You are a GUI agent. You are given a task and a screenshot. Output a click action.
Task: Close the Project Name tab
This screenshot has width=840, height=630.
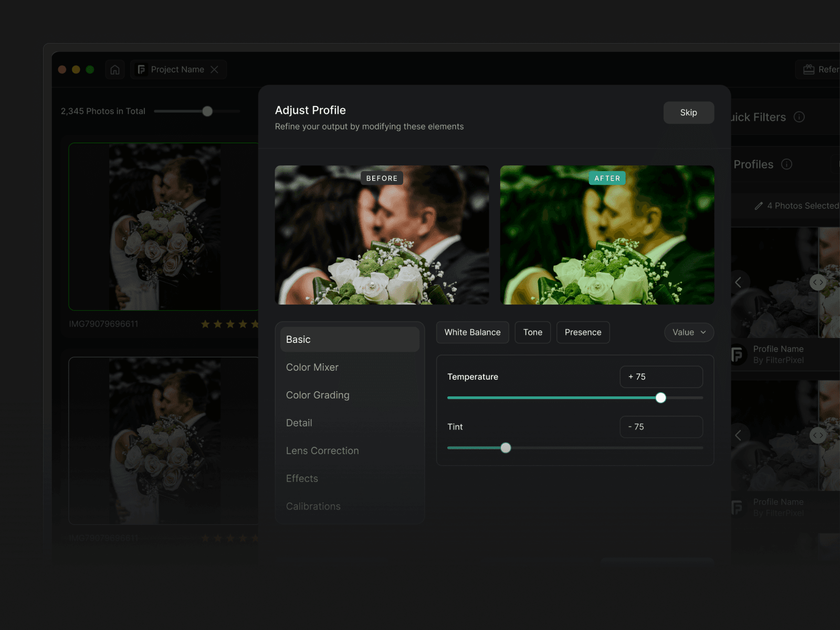214,69
